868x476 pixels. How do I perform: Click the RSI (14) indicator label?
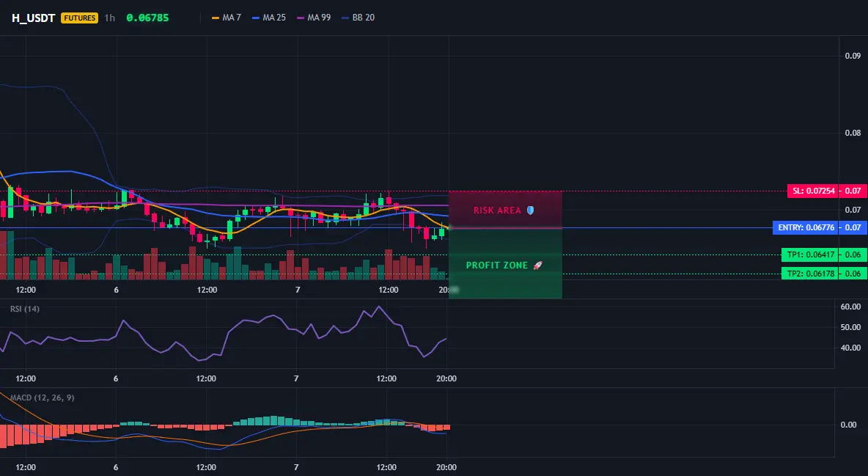(25, 309)
